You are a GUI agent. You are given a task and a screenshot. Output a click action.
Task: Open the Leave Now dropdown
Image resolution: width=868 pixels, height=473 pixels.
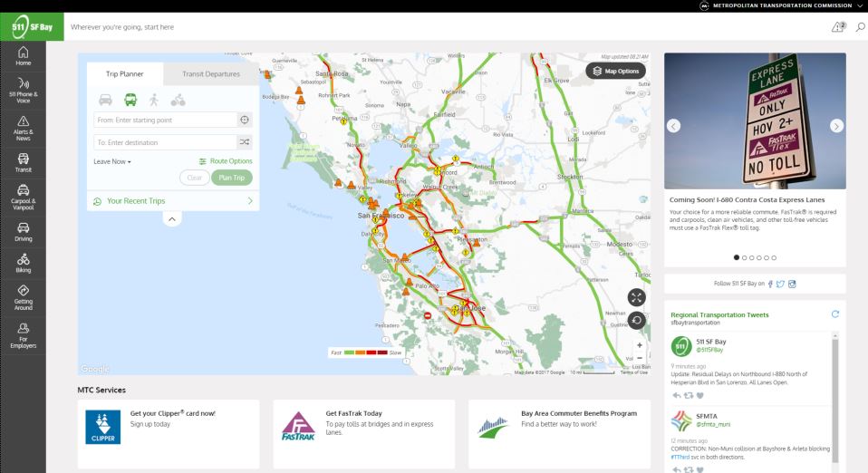click(112, 161)
